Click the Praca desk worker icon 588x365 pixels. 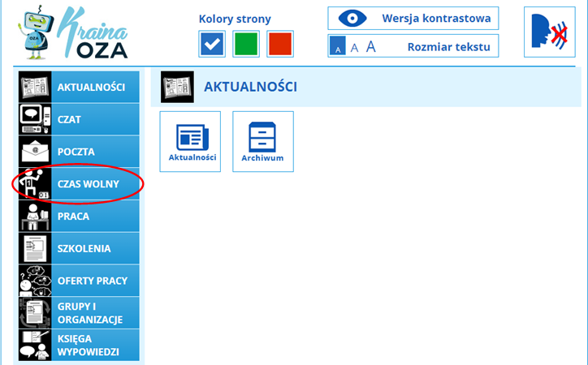pyautogui.click(x=34, y=217)
